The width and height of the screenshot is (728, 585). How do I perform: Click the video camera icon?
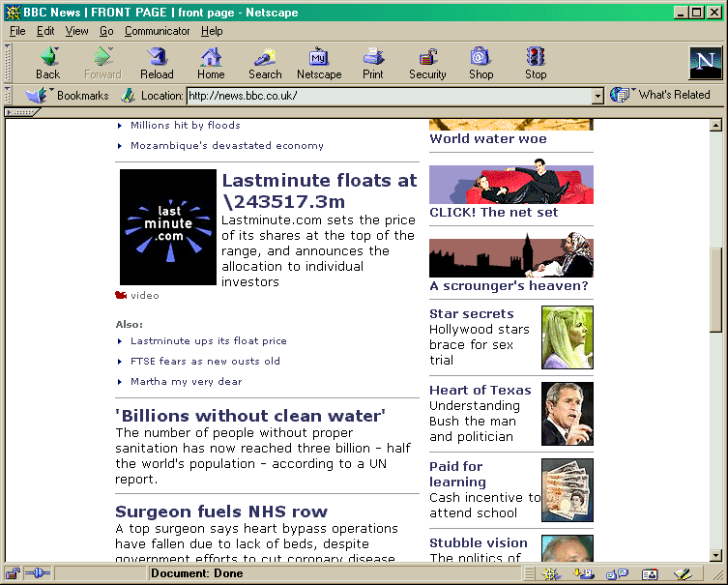tap(121, 295)
